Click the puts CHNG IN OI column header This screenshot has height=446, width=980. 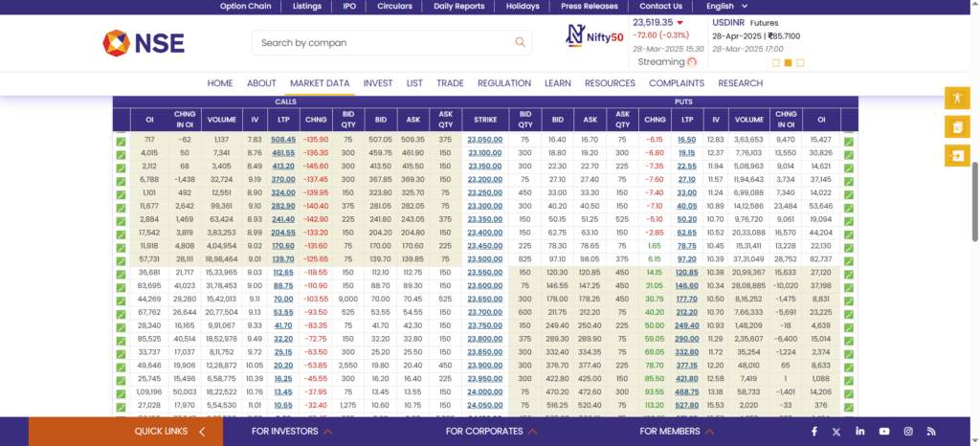786,120
